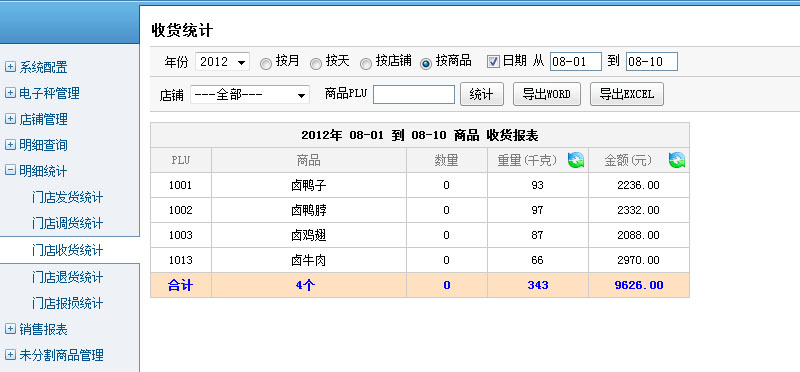Click the refresh icon beside 重量(千克)
The image size is (800, 372).
(576, 160)
